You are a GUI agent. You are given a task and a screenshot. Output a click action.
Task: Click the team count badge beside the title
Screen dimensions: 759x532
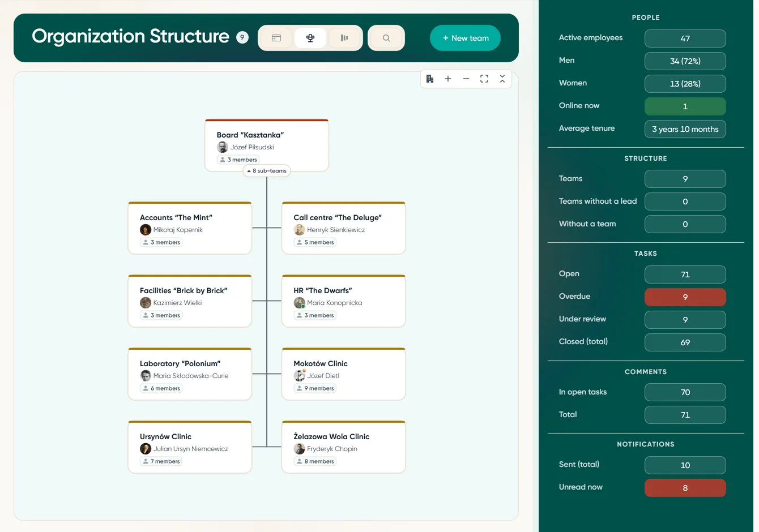tap(242, 38)
